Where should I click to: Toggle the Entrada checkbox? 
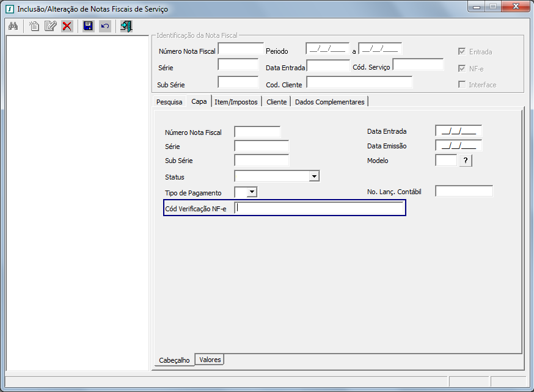pos(462,52)
